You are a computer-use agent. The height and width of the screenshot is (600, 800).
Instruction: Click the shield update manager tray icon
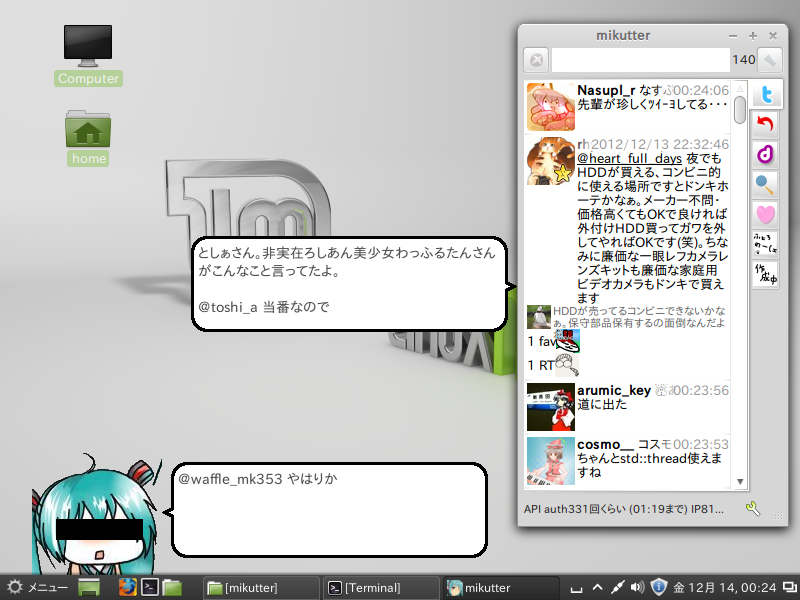(x=659, y=587)
